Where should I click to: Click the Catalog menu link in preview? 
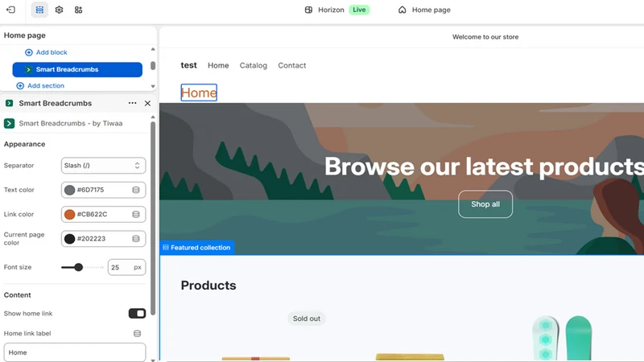click(254, 66)
